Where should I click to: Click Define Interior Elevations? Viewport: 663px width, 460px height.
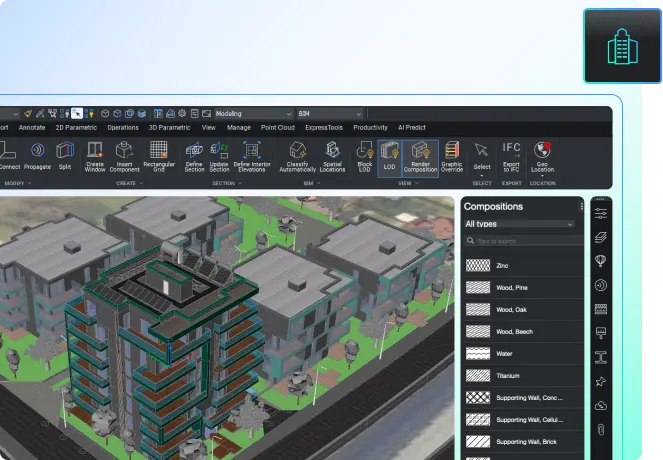[x=252, y=156]
